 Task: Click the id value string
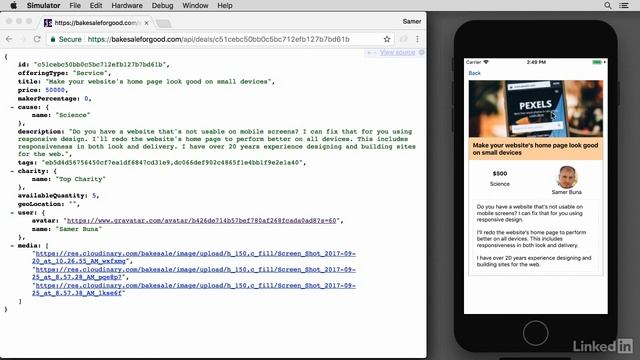(x=100, y=64)
